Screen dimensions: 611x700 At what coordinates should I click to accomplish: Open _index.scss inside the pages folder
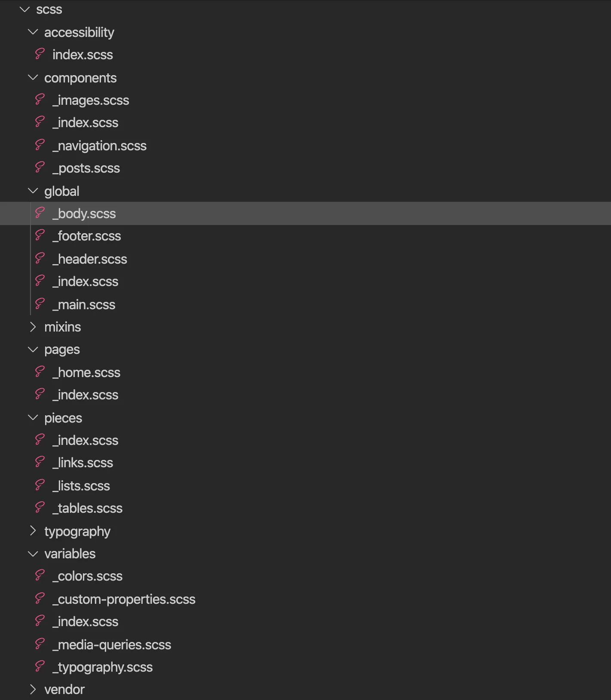point(86,395)
